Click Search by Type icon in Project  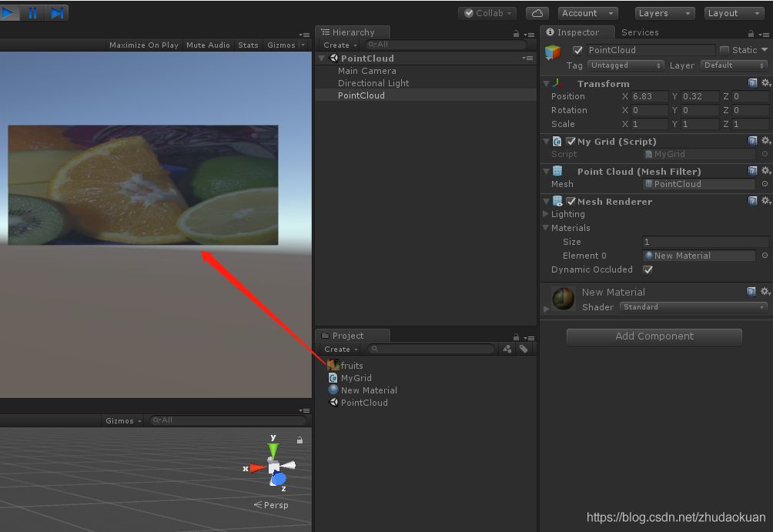[x=507, y=349]
